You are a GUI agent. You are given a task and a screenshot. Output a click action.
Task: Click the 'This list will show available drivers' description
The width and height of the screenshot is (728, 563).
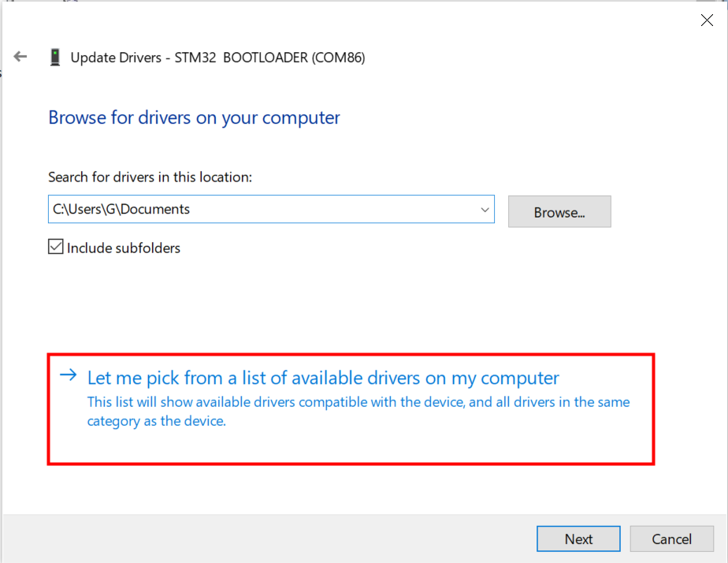tap(358, 402)
